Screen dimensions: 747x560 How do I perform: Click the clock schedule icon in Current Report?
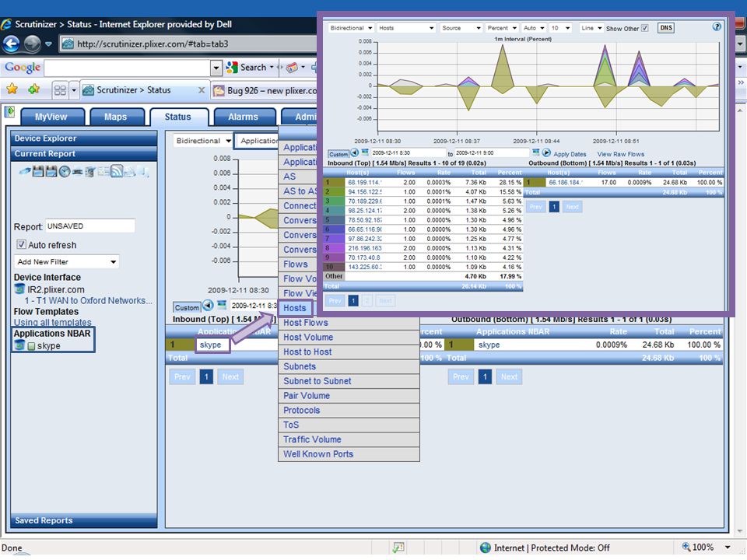click(65, 171)
